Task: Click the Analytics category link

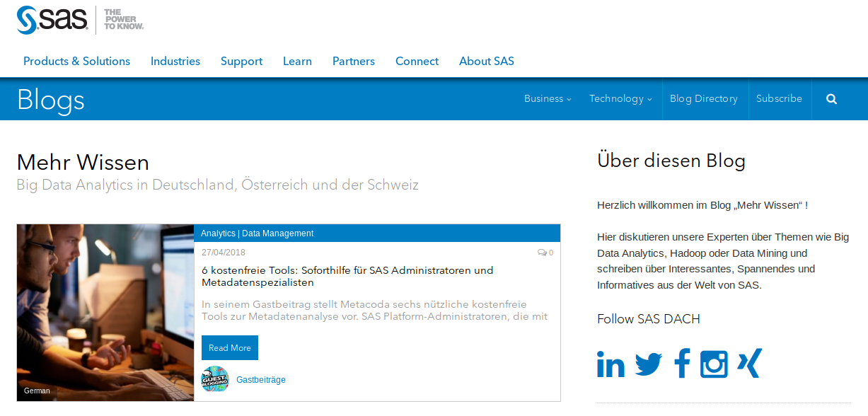Action: [218, 233]
